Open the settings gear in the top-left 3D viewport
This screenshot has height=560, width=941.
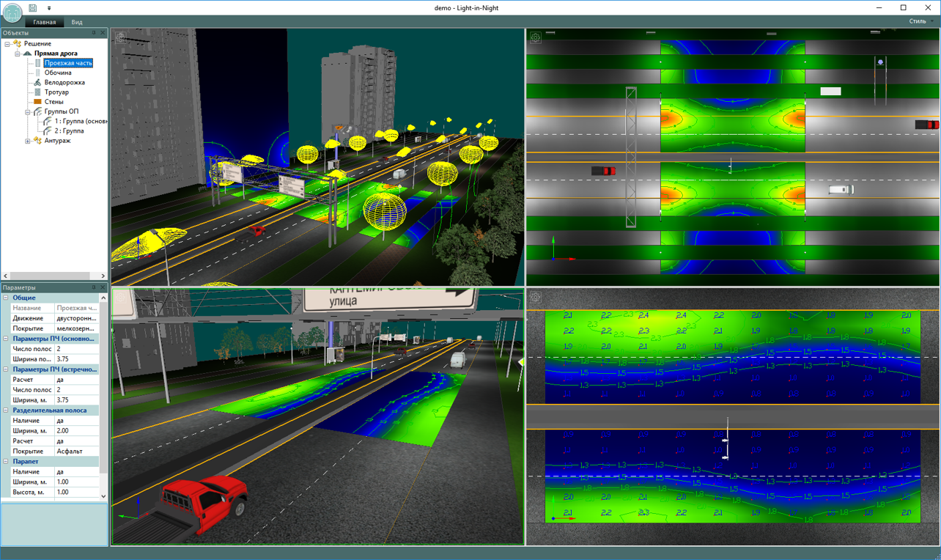tap(121, 37)
